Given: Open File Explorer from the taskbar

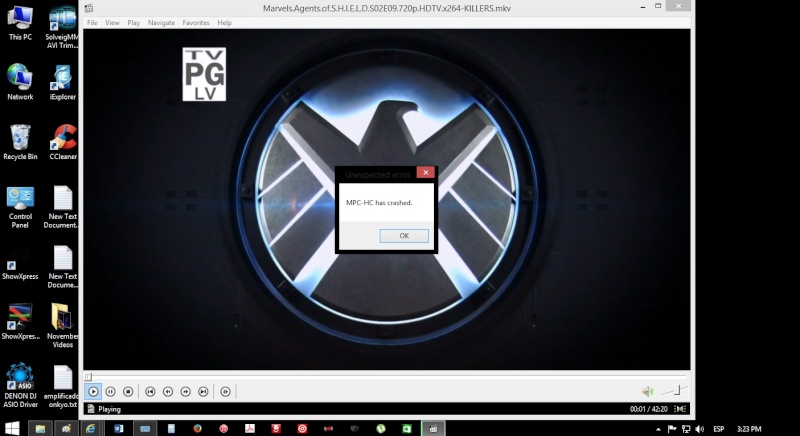Looking at the screenshot, I should click(x=40, y=429).
